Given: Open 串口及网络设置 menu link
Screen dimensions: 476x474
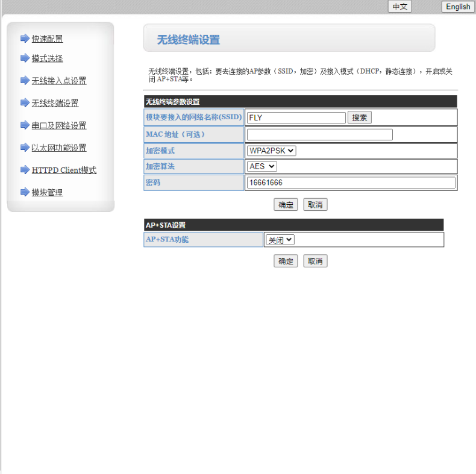Looking at the screenshot, I should click(x=59, y=125).
